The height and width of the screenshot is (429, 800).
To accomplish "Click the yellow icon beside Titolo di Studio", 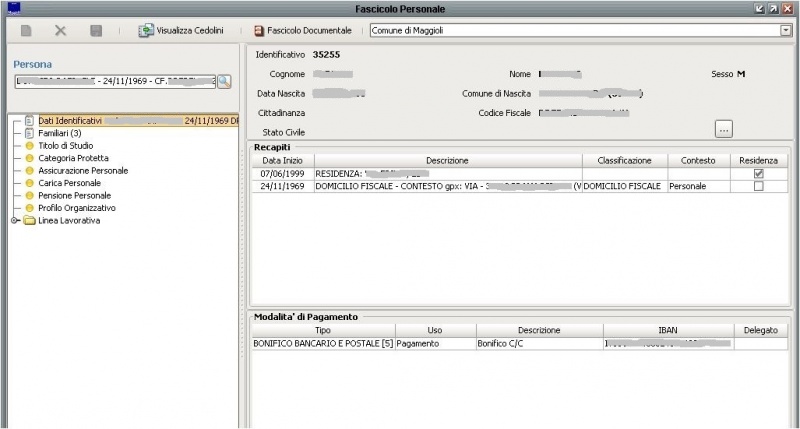I will pos(29,146).
